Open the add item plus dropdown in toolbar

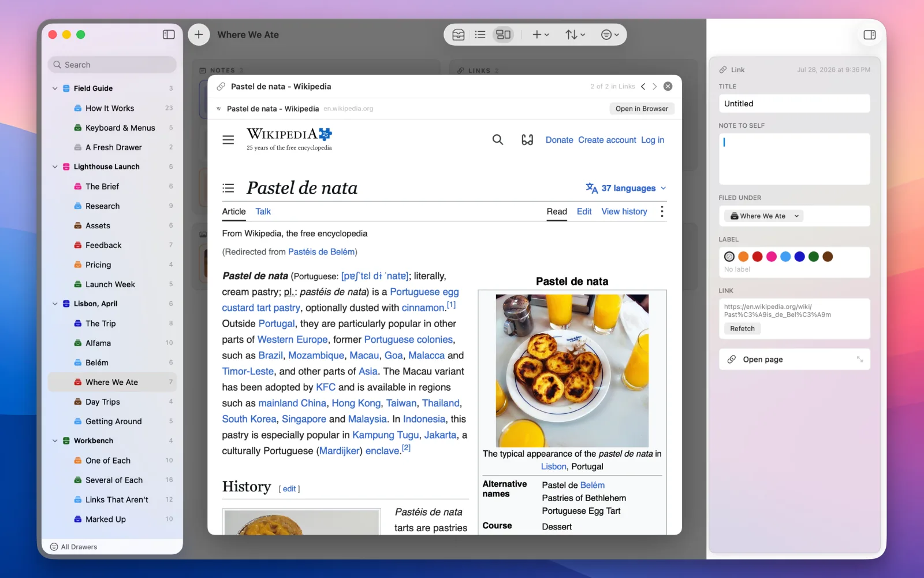(541, 35)
